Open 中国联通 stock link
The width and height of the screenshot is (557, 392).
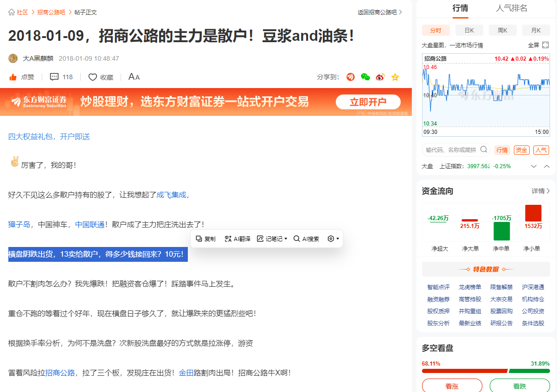click(90, 225)
